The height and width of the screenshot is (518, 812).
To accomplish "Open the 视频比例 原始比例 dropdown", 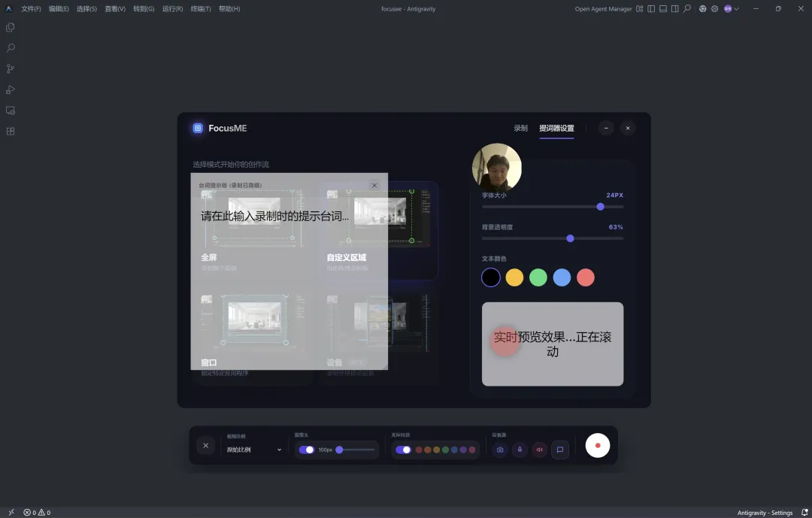I will pyautogui.click(x=254, y=450).
